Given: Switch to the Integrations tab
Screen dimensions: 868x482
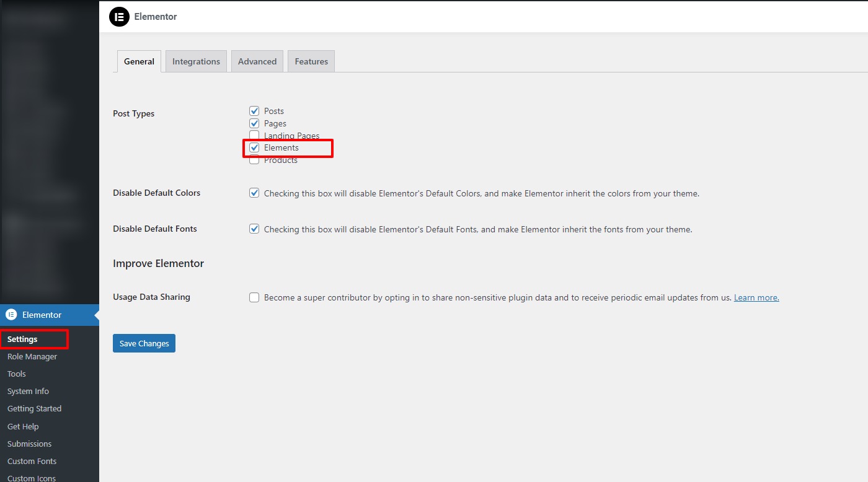Looking at the screenshot, I should click(x=196, y=61).
